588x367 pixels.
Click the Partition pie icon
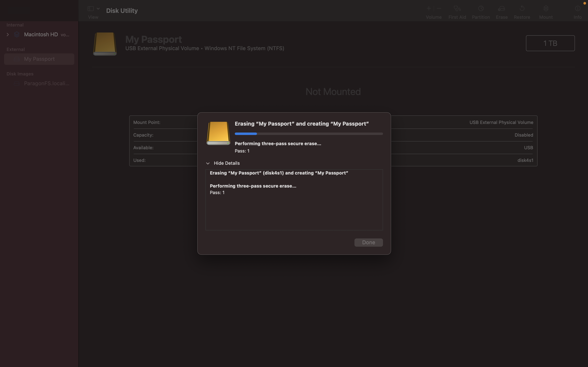(481, 9)
